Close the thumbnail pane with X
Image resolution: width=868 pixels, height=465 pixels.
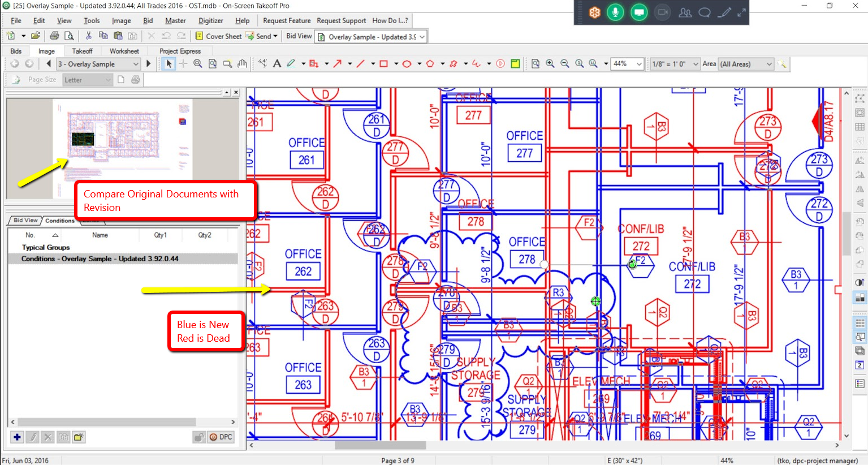pyautogui.click(x=236, y=92)
